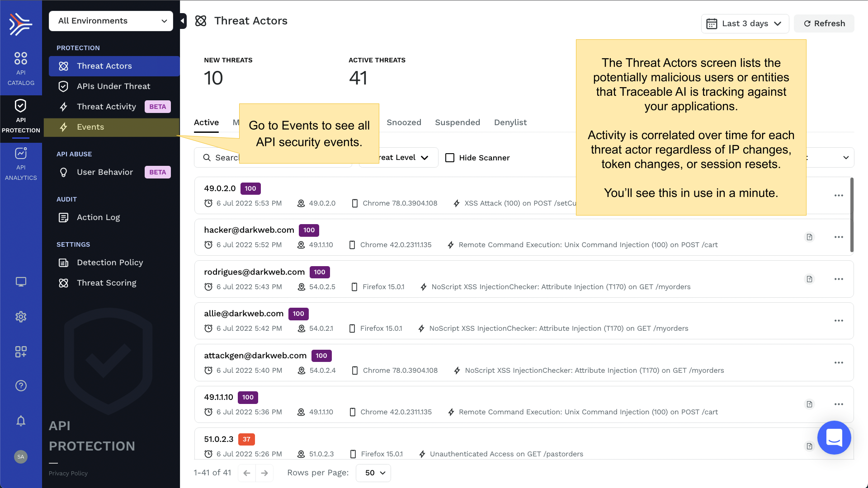The image size is (868, 488).
Task: Collapse the side navigation panel arrow
Action: point(183,21)
